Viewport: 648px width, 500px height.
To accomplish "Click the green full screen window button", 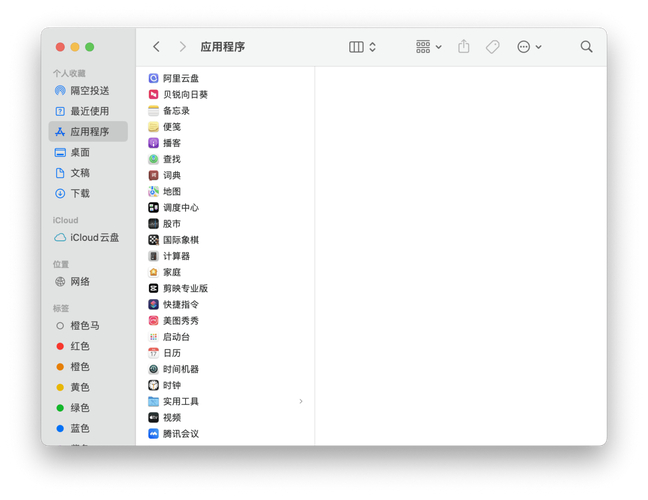I will pos(90,47).
